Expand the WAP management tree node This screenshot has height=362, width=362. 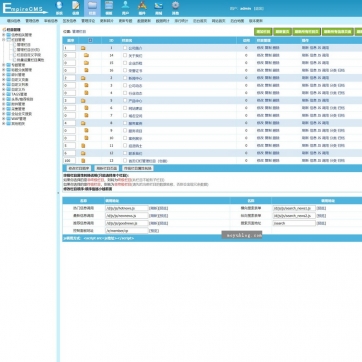[4, 119]
